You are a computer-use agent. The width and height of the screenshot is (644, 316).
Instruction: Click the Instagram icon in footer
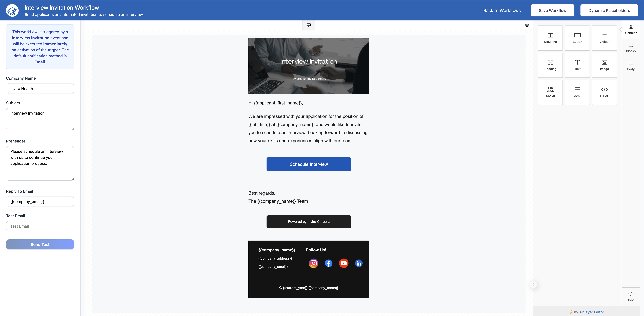coord(313,263)
